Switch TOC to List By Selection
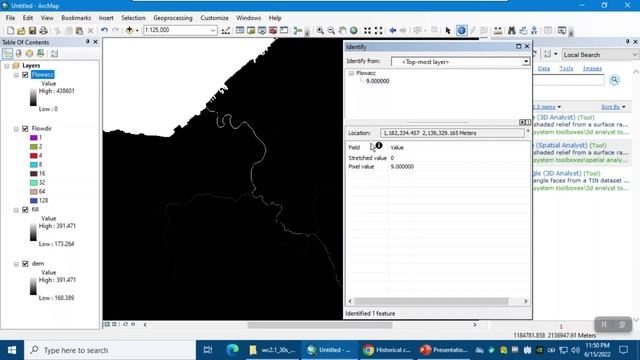The image size is (640, 360). (40, 53)
